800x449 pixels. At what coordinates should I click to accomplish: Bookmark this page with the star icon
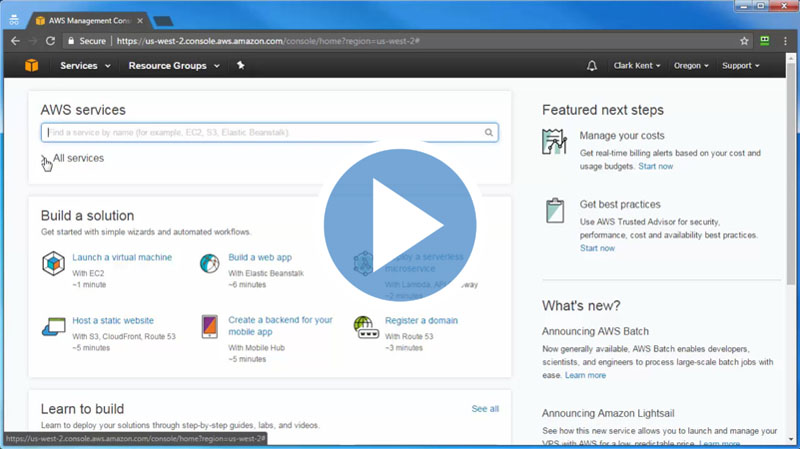click(744, 41)
